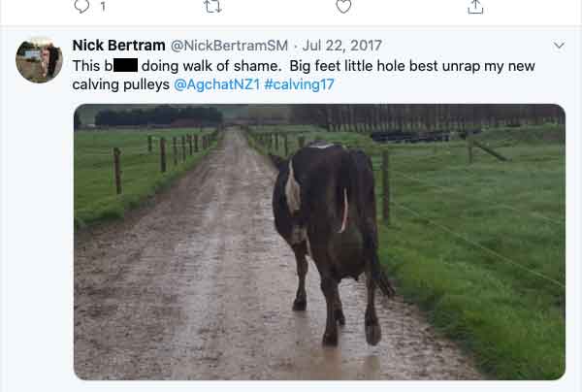
Task: Open the #calving17 hashtag
Action: click(299, 84)
